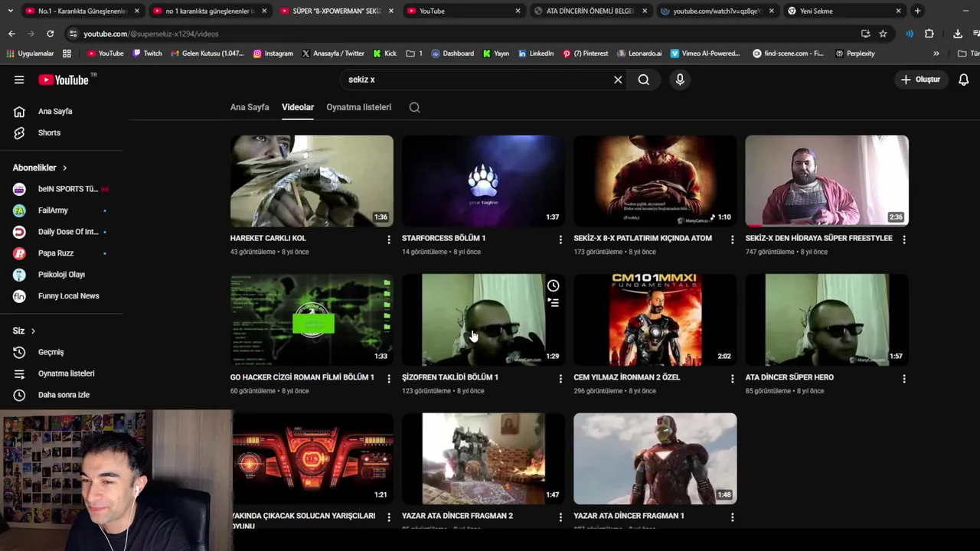980x551 pixels.
Task: Switch to the Oynatma listeleri channel tab
Action: (358, 107)
